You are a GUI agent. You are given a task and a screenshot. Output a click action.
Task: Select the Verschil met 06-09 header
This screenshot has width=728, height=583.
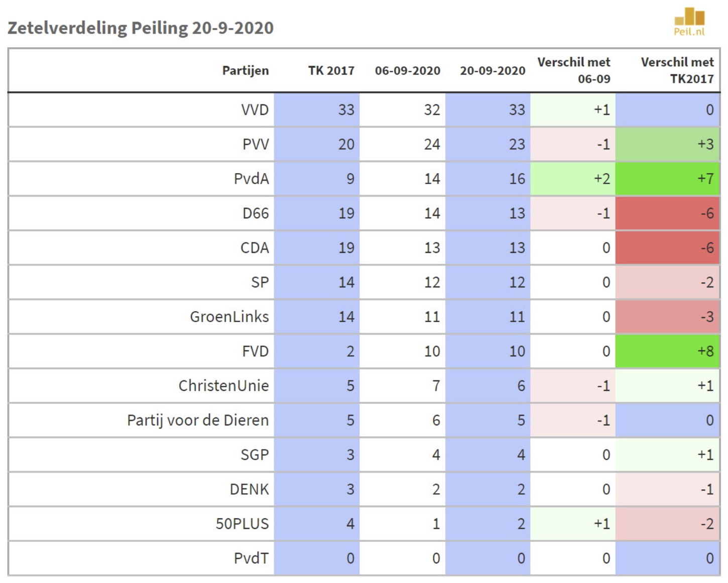[x=574, y=70]
